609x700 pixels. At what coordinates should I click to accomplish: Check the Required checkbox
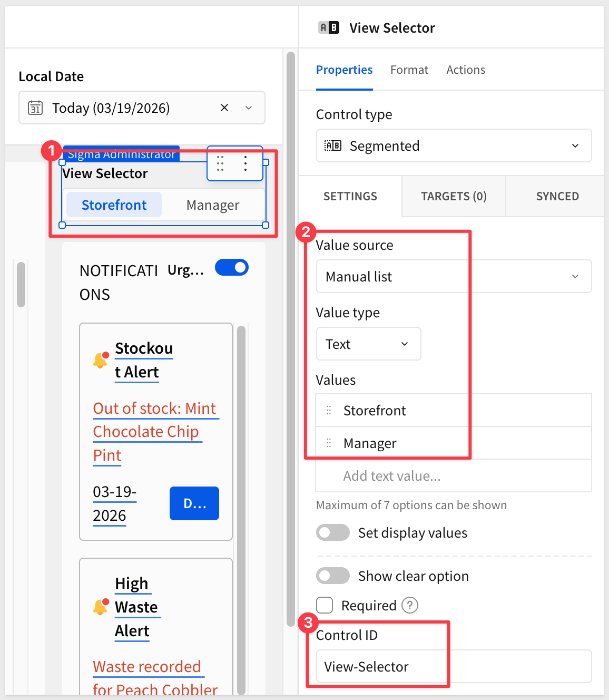coord(325,605)
